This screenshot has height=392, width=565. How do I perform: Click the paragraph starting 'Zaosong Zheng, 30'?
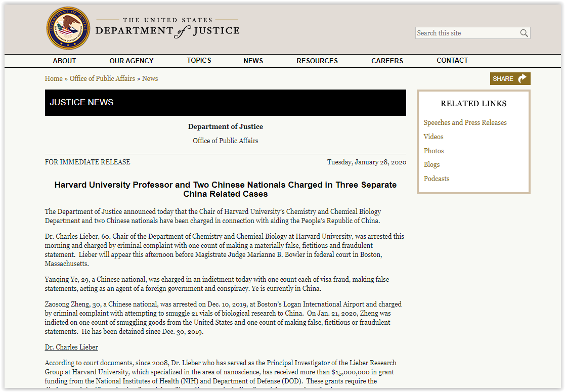click(x=223, y=318)
